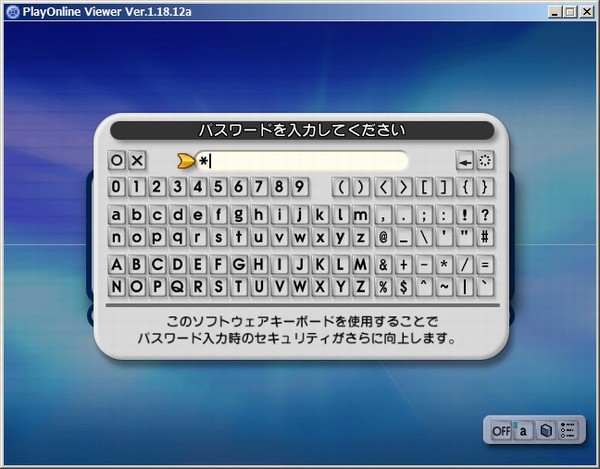Tap the asterisk key on the keyboard
This screenshot has height=469, width=600.
[444, 265]
